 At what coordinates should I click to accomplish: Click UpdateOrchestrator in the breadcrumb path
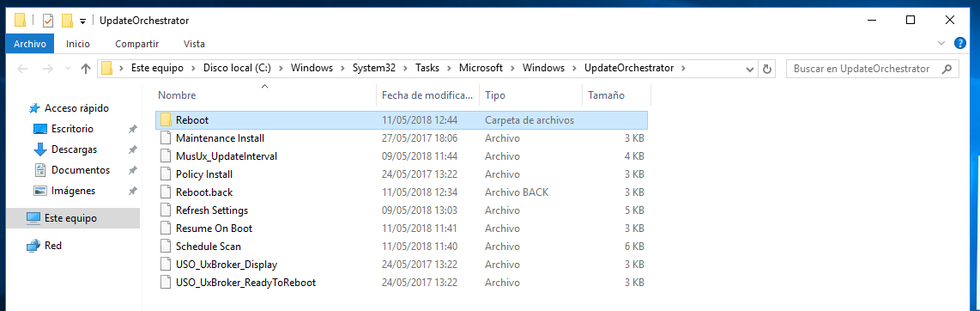point(629,68)
